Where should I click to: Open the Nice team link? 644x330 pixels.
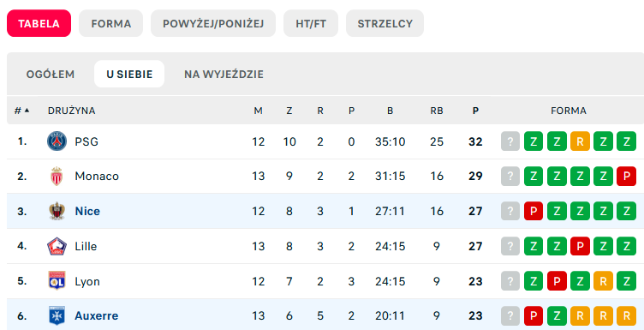(x=87, y=211)
